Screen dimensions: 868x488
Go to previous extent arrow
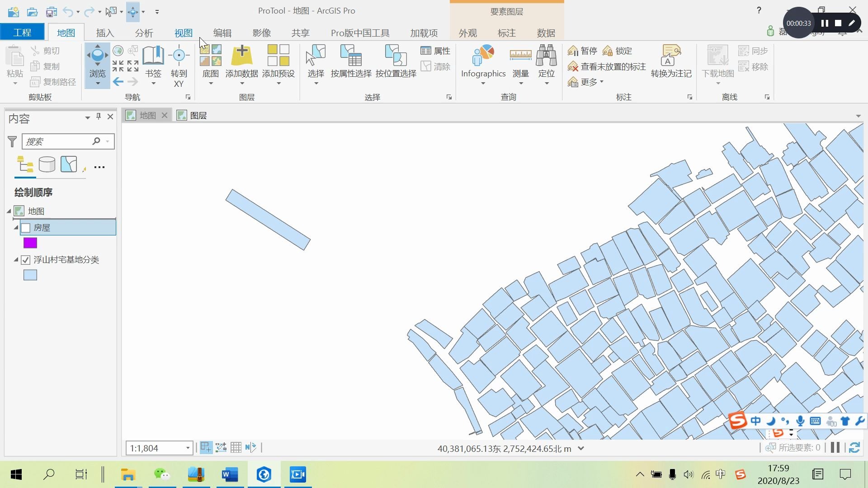(x=118, y=82)
